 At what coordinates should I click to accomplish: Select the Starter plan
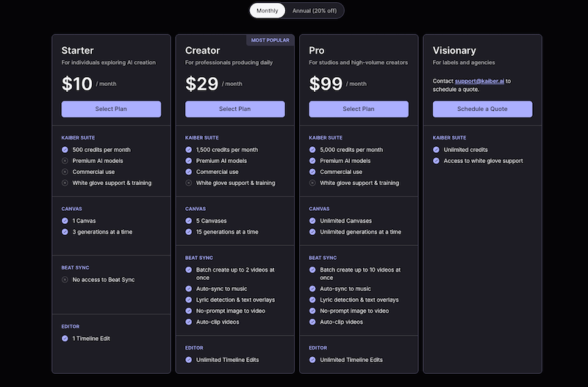[111, 109]
